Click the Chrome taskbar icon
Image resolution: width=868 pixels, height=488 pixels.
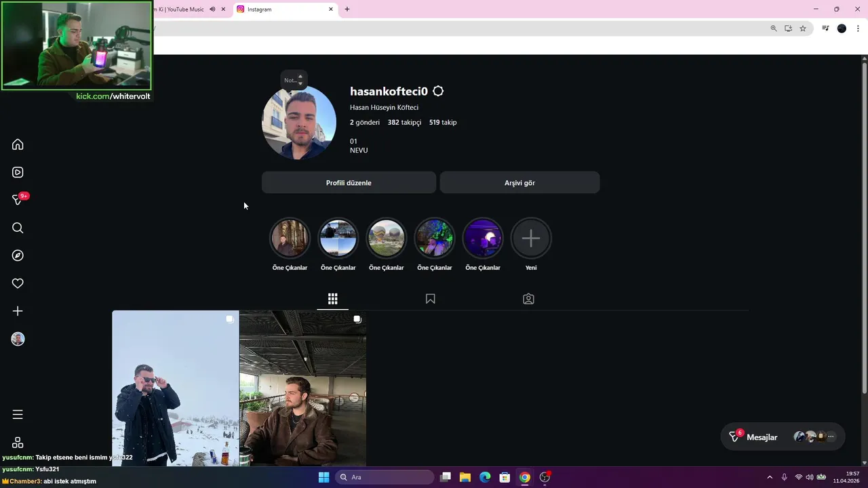click(x=524, y=477)
